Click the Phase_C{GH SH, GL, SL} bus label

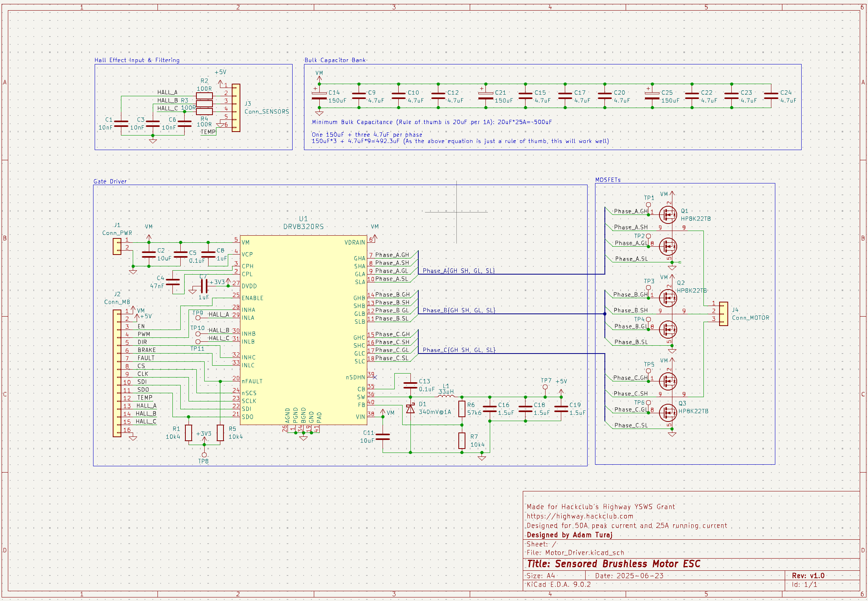pos(459,350)
